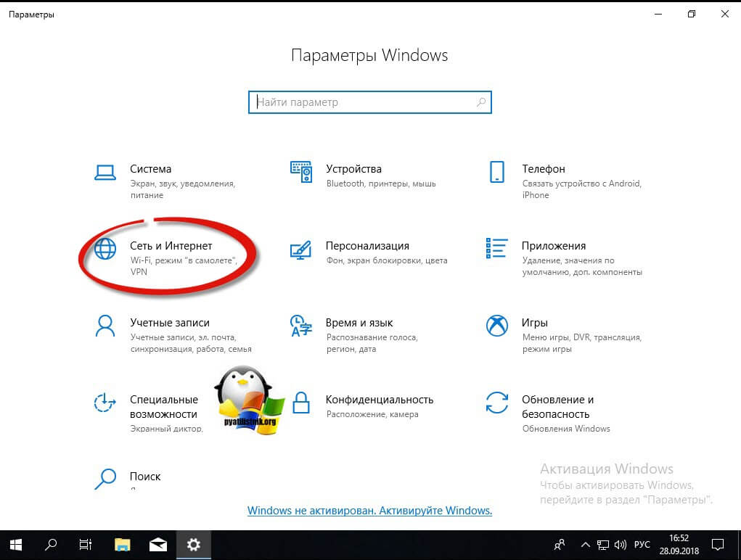Click the Windows не активирован activation link
Viewport: 741px width, 560px height.
[369, 511]
